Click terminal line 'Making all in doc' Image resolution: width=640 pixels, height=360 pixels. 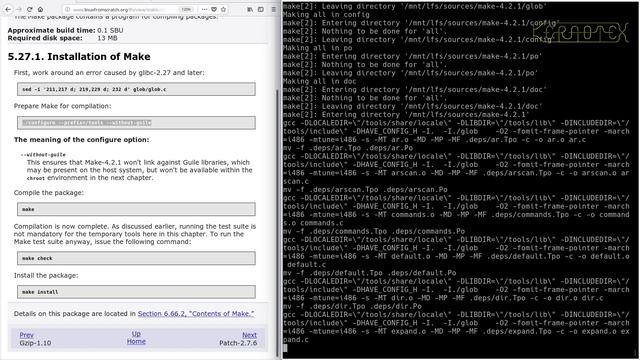point(320,81)
